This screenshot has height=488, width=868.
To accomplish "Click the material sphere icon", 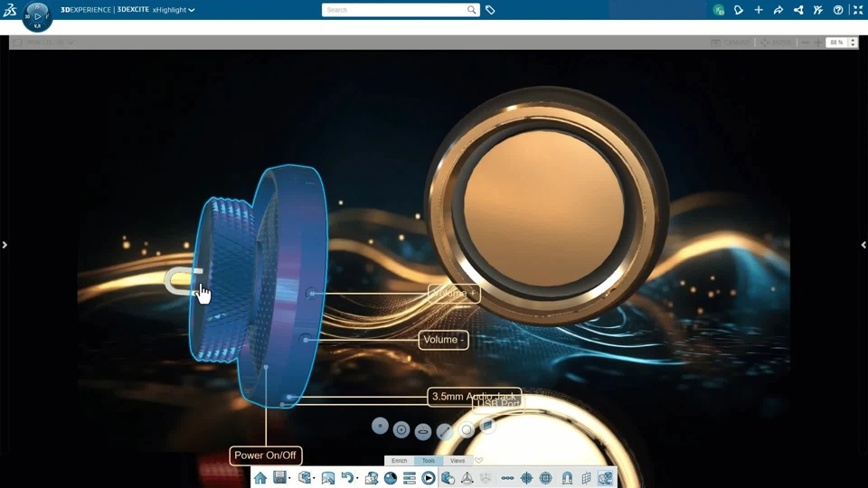I will tap(391, 478).
